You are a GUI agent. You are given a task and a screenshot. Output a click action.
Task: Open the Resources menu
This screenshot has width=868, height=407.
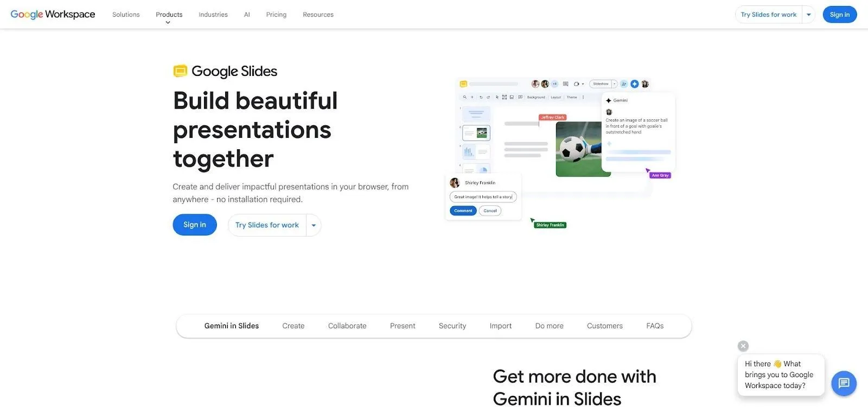pos(318,15)
